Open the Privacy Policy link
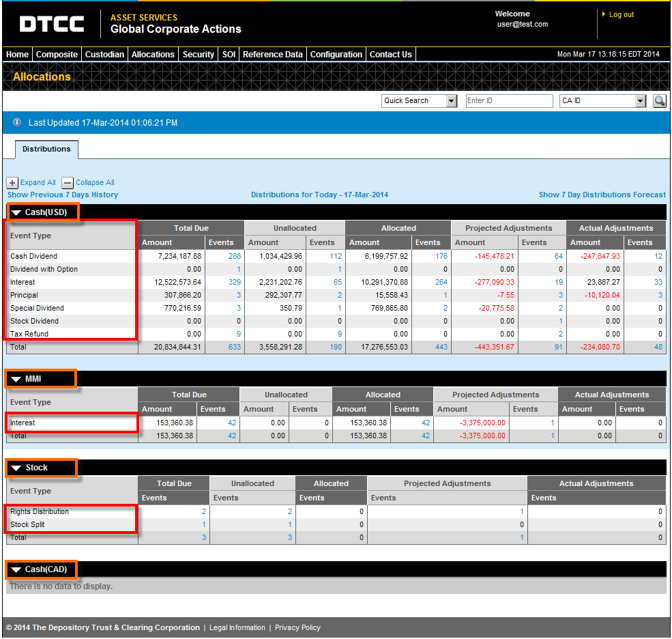This screenshot has height=639, width=672. (297, 627)
